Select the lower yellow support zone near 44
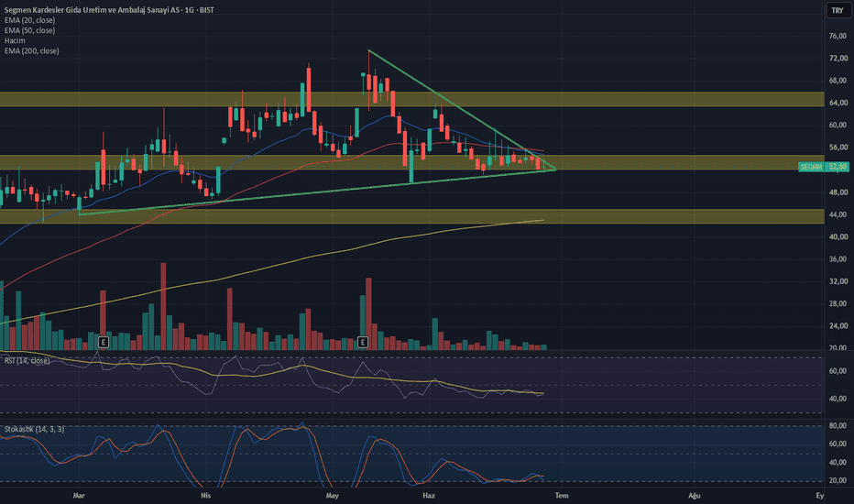854x504 pixels. point(411,216)
